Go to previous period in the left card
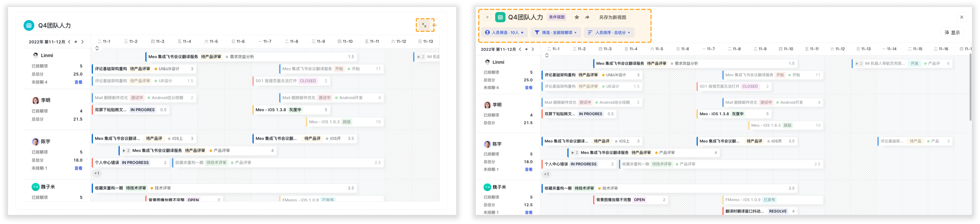The width and height of the screenshot is (980, 224). coord(69,42)
